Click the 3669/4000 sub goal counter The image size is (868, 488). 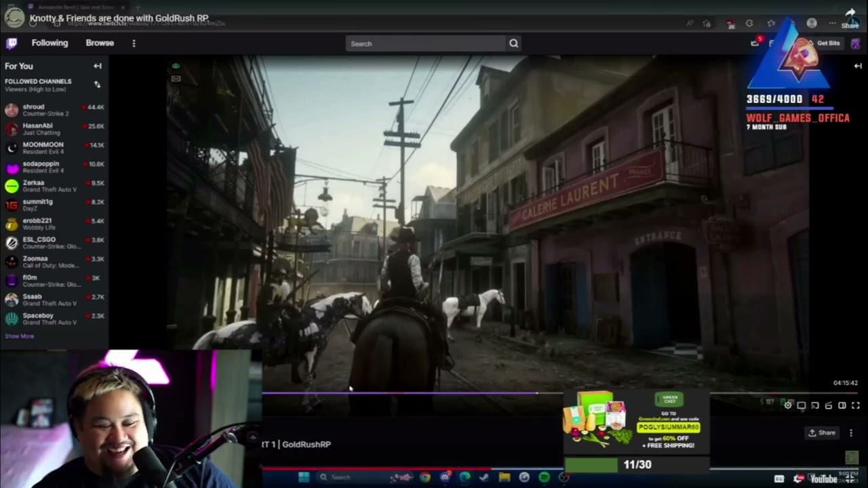pos(774,99)
